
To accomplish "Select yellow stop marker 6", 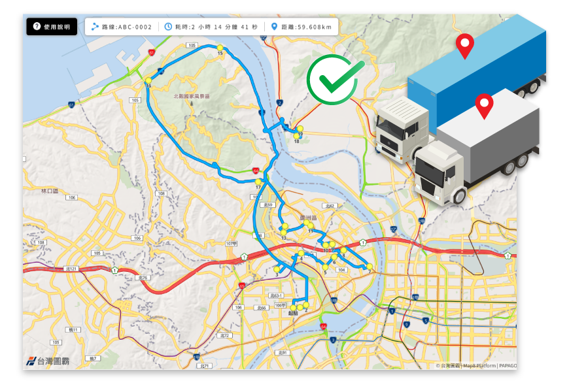I will (x=334, y=257).
